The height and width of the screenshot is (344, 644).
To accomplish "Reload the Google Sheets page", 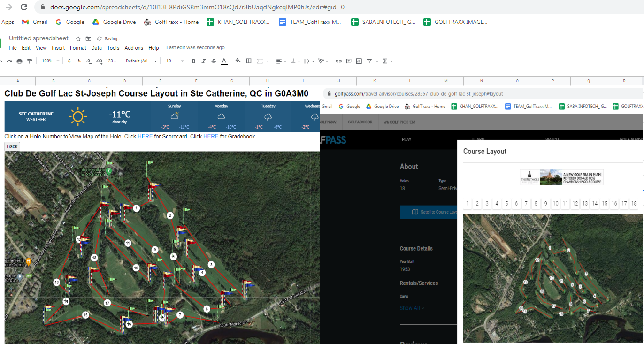I will (24, 8).
